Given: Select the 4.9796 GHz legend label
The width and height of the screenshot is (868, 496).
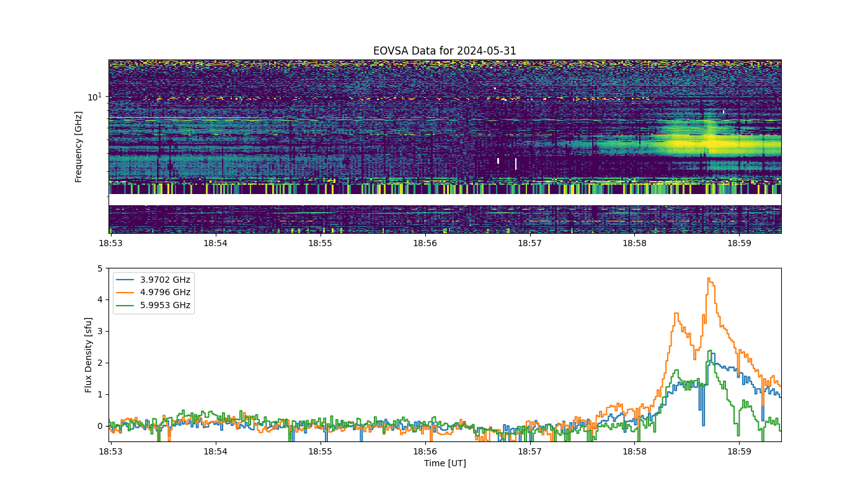Looking at the screenshot, I should [x=165, y=293].
